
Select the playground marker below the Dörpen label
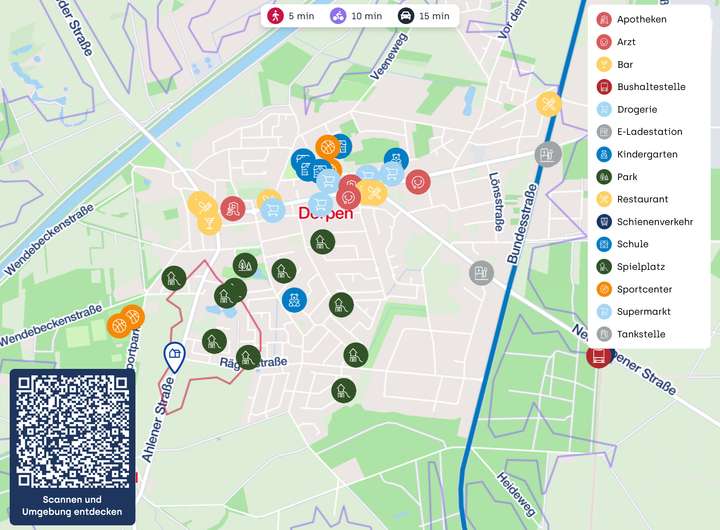click(322, 241)
